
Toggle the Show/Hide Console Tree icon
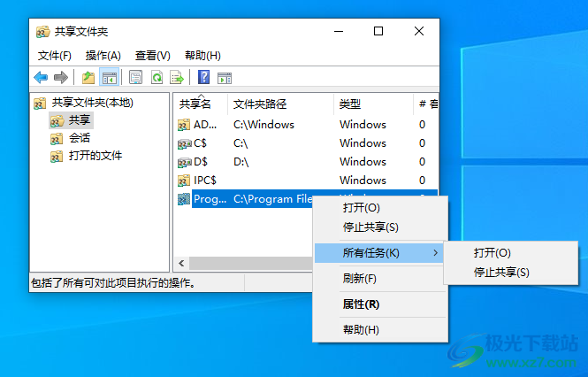(110, 77)
